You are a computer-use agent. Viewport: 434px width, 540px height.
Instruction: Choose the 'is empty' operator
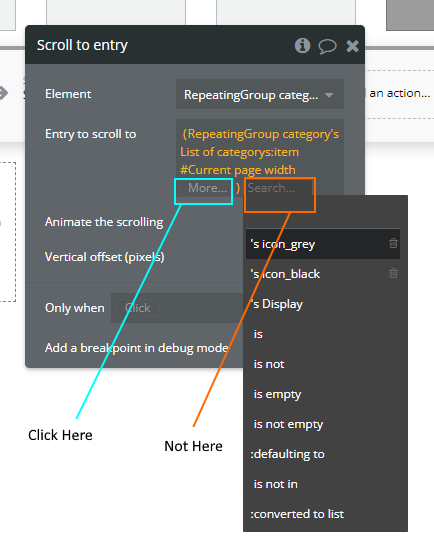323,394
